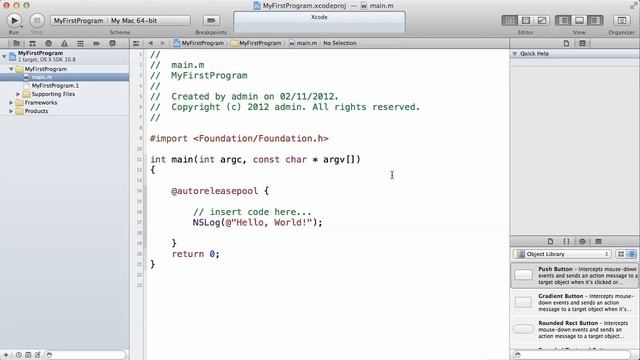Image resolution: width=640 pixels, height=360 pixels.
Task: Select Gradient Button in the Object Library
Action: coord(575,302)
